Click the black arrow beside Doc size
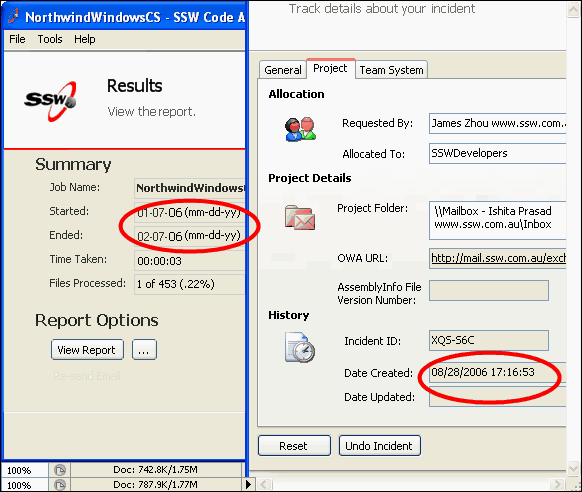 tap(248, 484)
